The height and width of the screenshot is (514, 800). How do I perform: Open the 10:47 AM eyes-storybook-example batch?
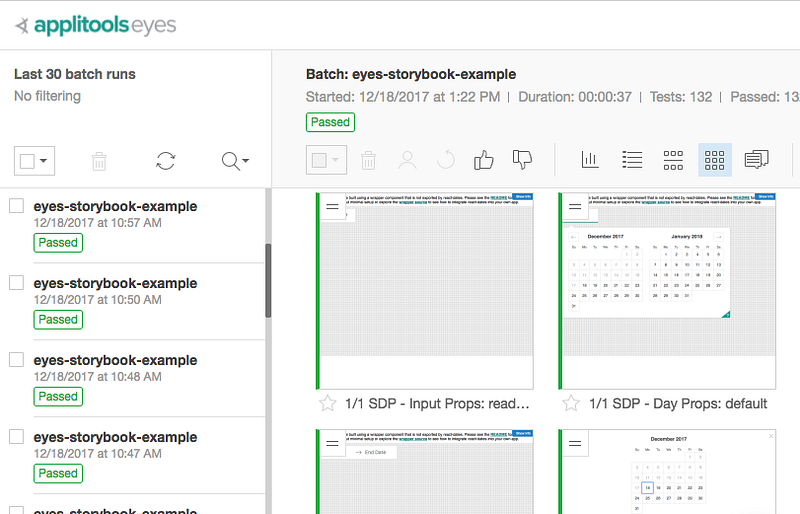click(x=115, y=437)
